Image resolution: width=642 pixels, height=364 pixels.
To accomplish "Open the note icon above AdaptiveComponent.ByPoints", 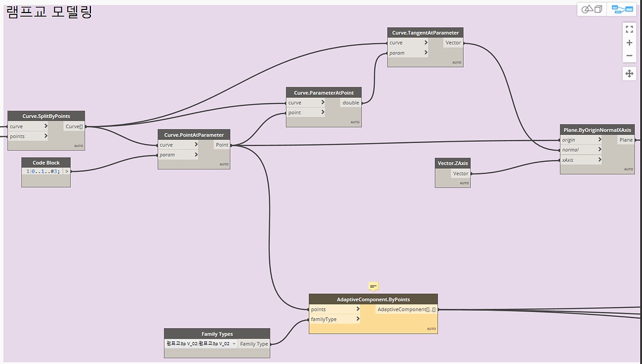I will tap(373, 287).
